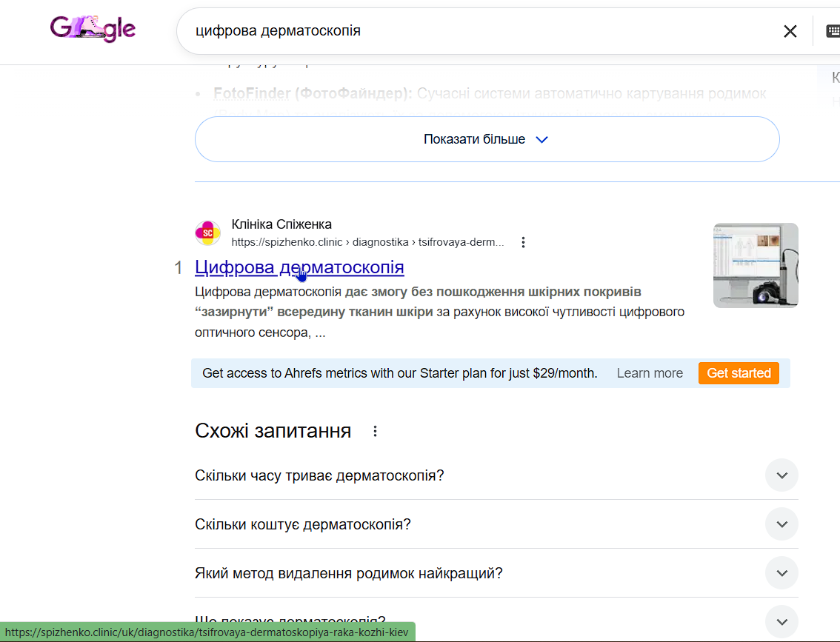The width and height of the screenshot is (840, 642).
Task: Click Get started Ahrefs button
Action: 739,373
